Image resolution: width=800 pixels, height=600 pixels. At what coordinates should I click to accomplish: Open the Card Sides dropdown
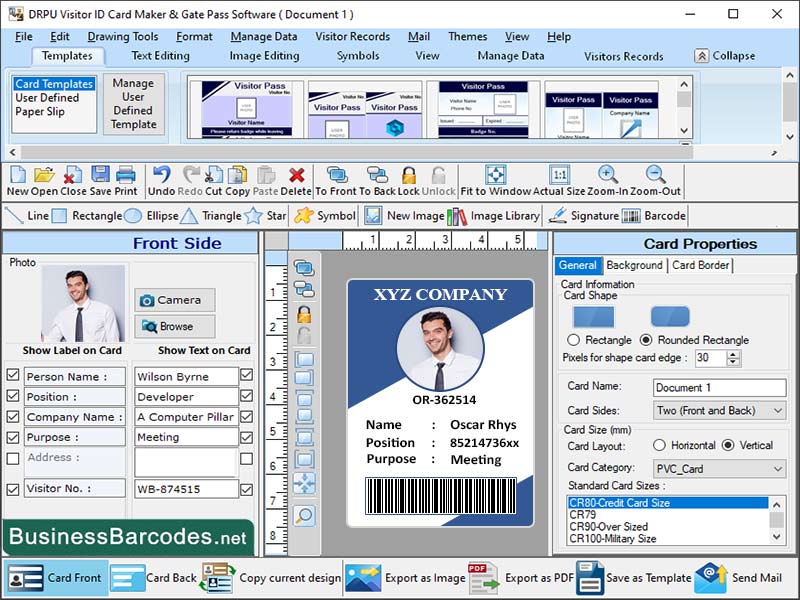click(777, 410)
